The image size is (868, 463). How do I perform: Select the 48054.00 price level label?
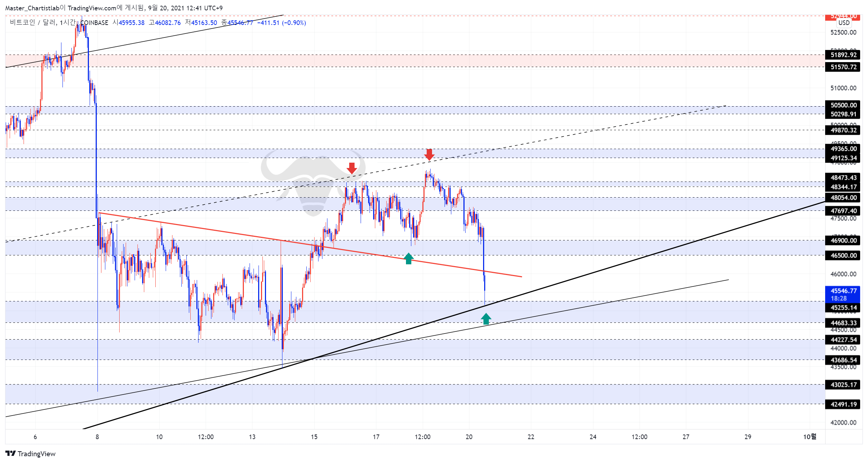[x=843, y=197]
